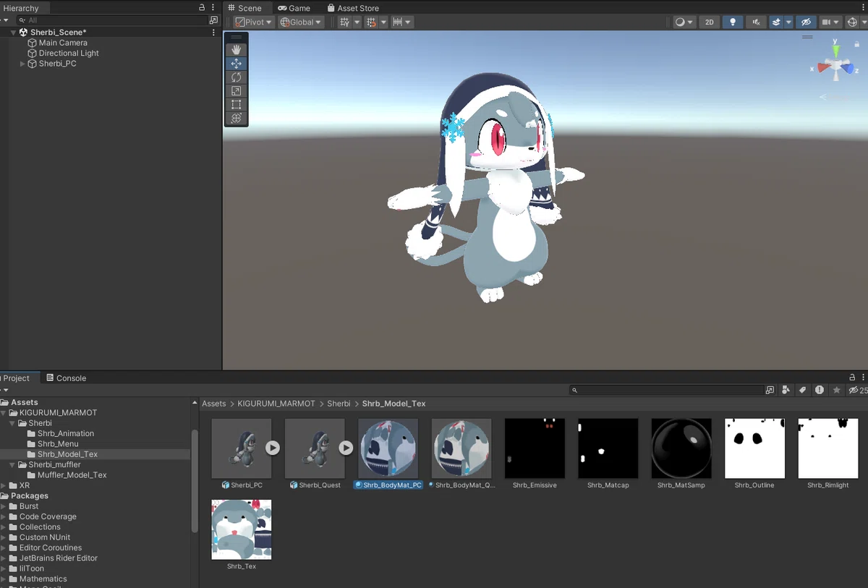This screenshot has width=868, height=588.
Task: Select the Scale tool
Action: 236,91
